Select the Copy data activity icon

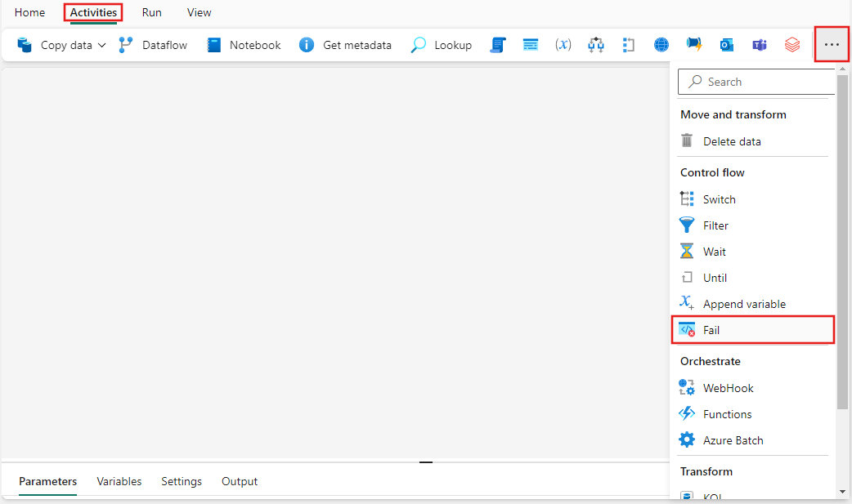(25, 45)
